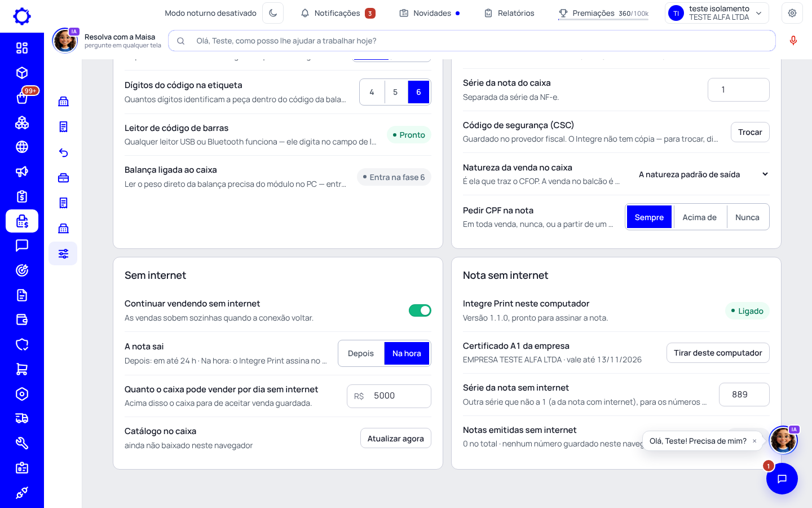This screenshot has height=508, width=812.
Task: Choose Na hora for A nota sai
Action: 407,353
